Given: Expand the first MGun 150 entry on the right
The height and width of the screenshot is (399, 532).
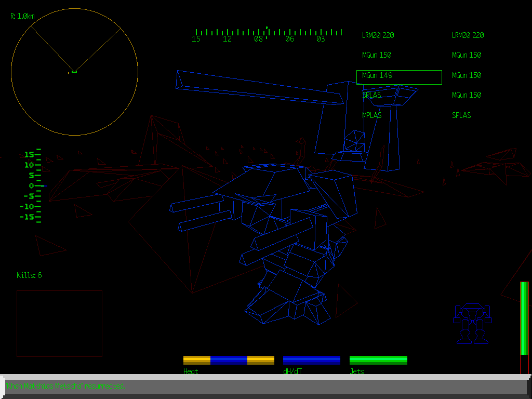Looking at the screenshot, I should point(467,55).
